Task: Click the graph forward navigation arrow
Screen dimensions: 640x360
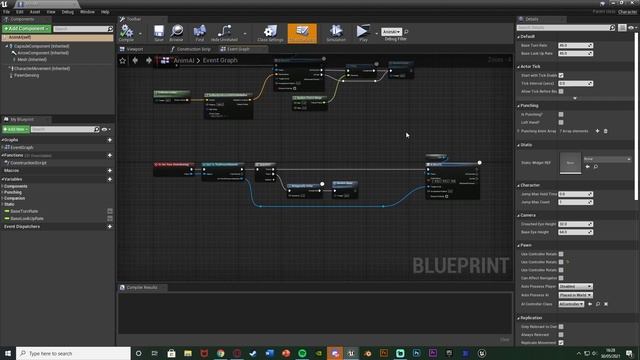Action: (x=149, y=60)
